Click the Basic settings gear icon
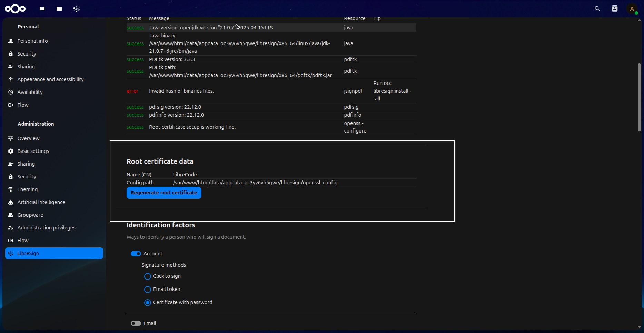The image size is (644, 333). (11, 151)
